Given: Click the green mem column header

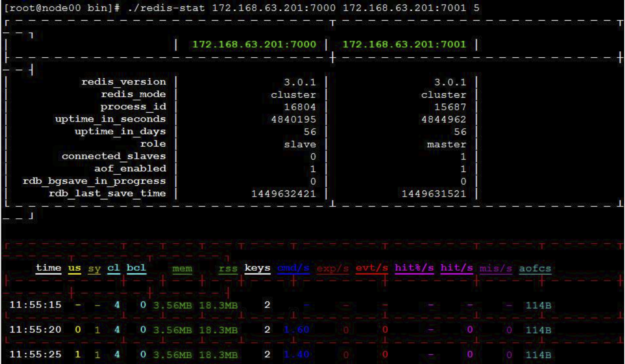Looking at the screenshot, I should click(x=182, y=269).
